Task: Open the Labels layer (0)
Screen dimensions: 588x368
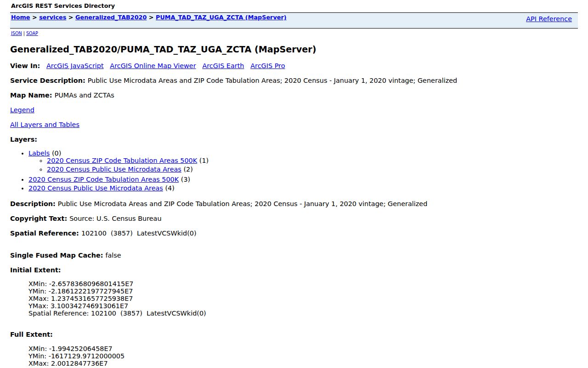Action: point(39,153)
